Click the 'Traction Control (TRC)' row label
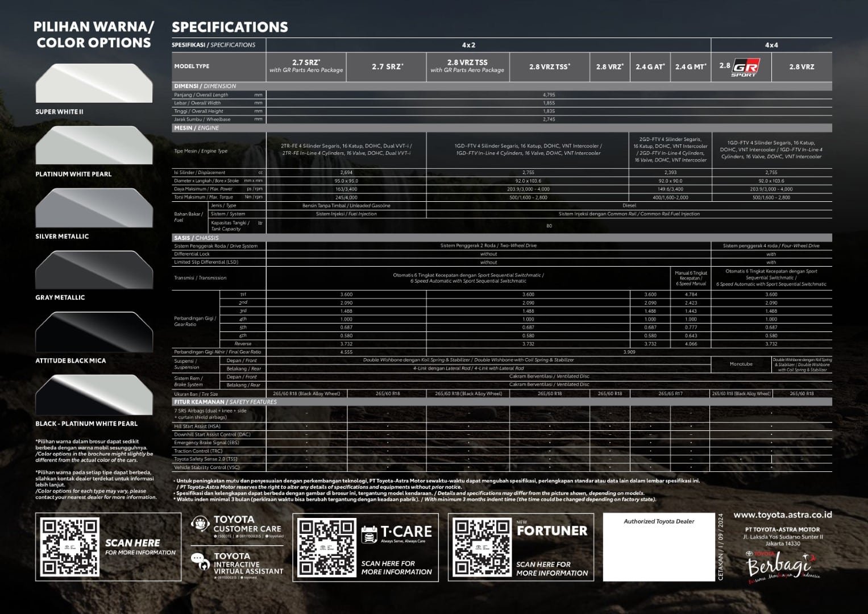This screenshot has height=614, width=868. (x=198, y=451)
